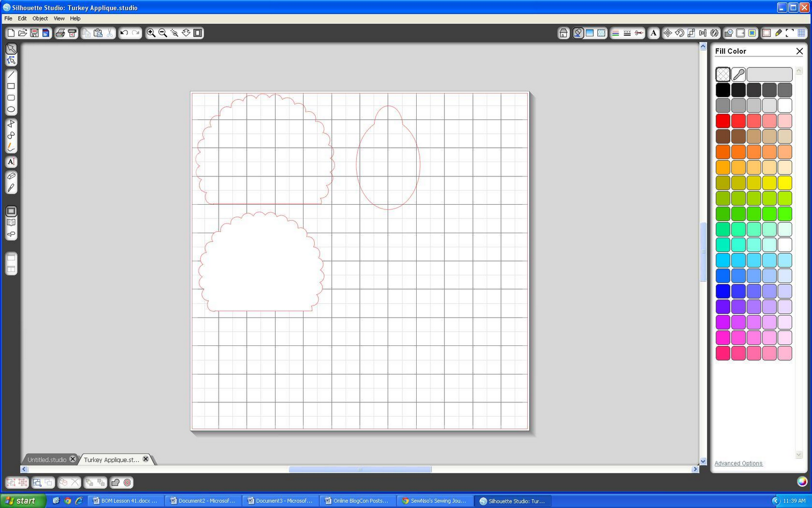This screenshot has width=812, height=508.
Task: Zoom out of the canvas
Action: click(x=163, y=33)
